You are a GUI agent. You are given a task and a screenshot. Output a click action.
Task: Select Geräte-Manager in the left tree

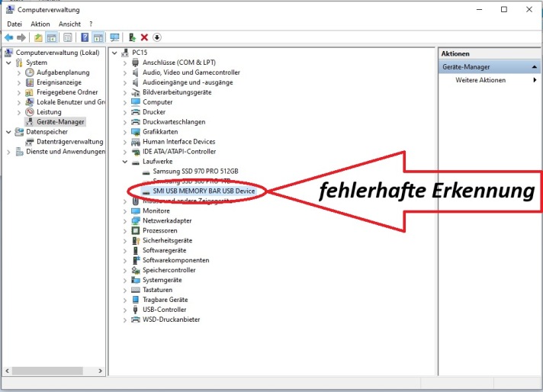[x=60, y=122]
